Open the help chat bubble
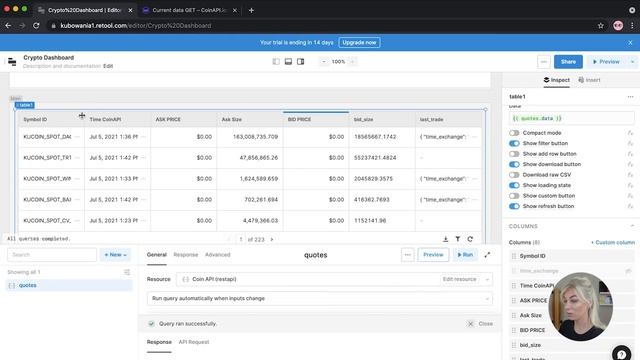 [622, 353]
